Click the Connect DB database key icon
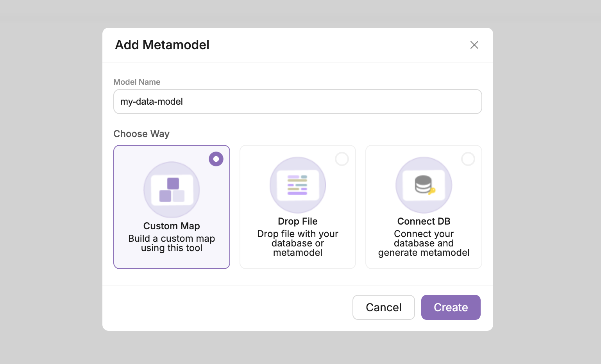 coord(424,185)
